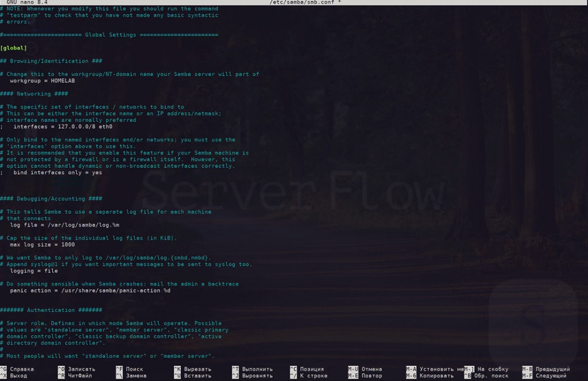Click the ^G Справка help shortcut
The width and height of the screenshot is (588, 381).
point(17,369)
